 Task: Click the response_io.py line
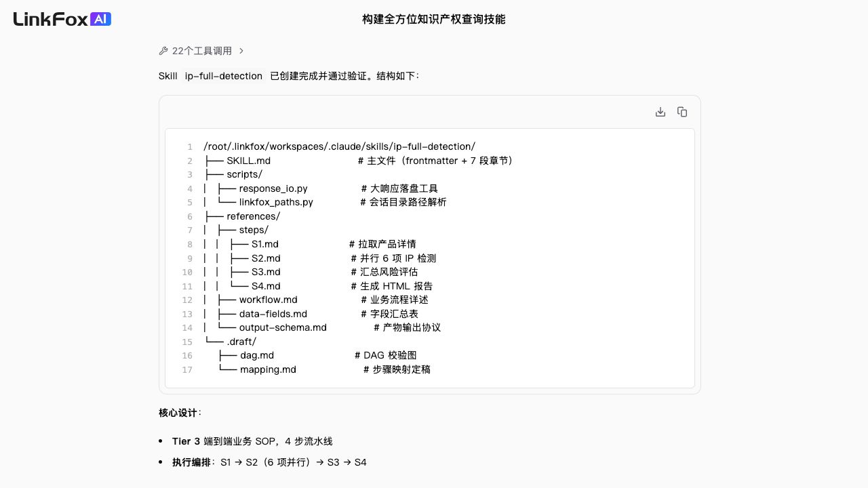[321, 188]
